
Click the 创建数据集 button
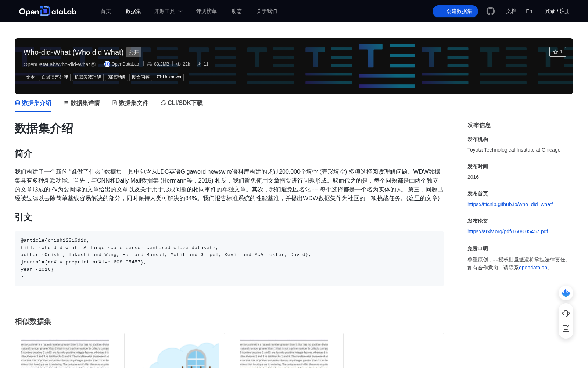tap(455, 11)
